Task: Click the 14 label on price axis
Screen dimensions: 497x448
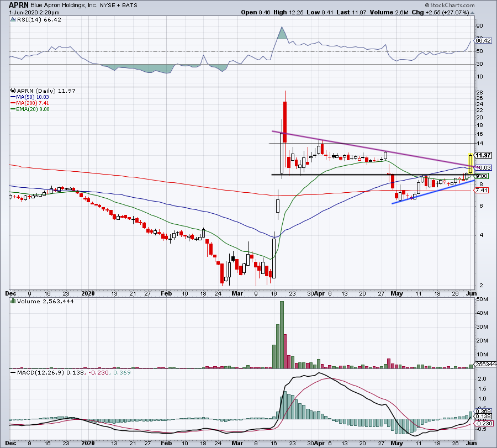Action: tap(479, 144)
